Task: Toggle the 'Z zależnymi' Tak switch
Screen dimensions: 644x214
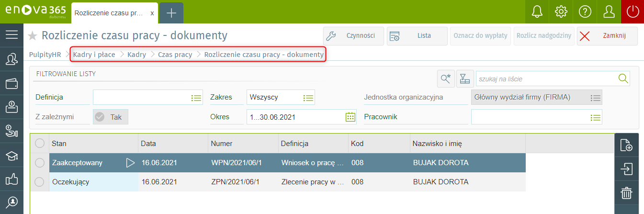Action: (110, 117)
